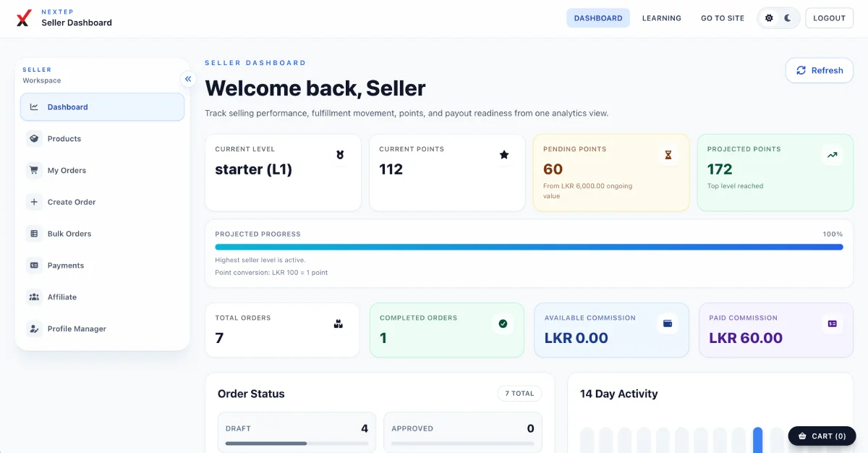Open Profile Manager in the sidebar
Viewport: 868px width, 453px height.
pyautogui.click(x=102, y=329)
